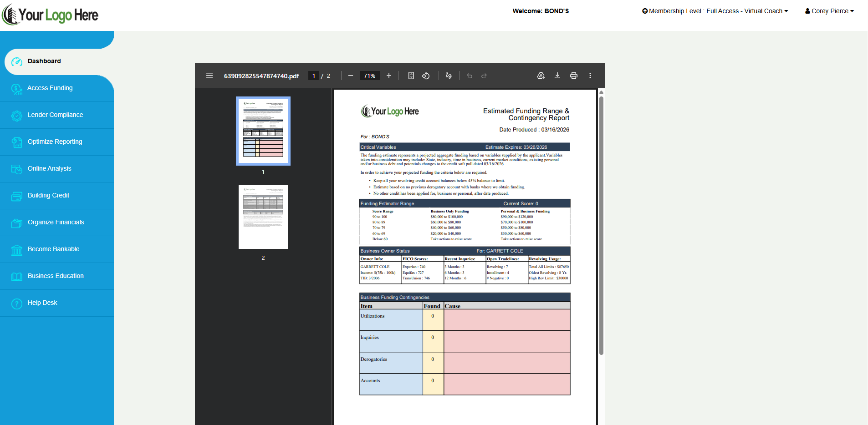Download the PDF file
868x425 pixels.
click(557, 76)
